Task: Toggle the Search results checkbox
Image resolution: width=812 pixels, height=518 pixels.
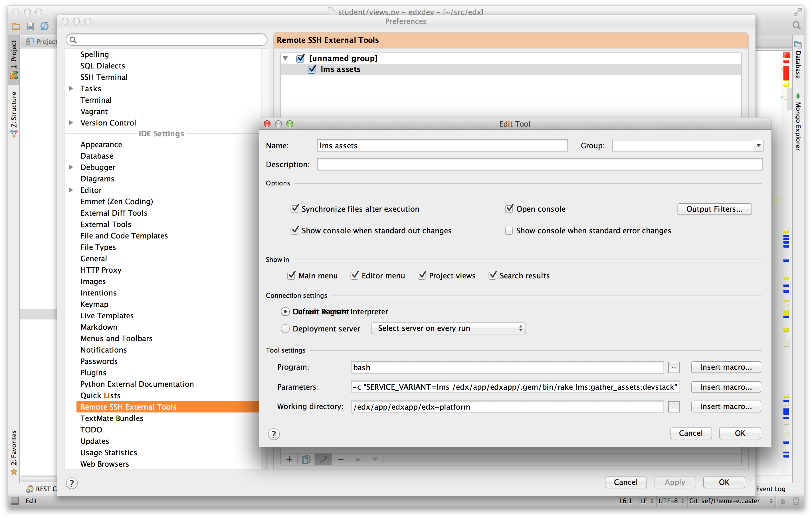Action: click(x=493, y=276)
